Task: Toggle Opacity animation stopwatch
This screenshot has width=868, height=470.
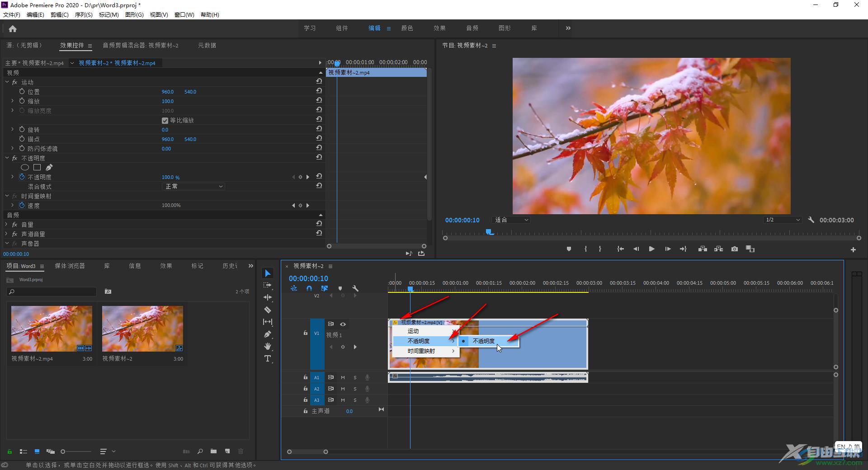Action: (22, 177)
